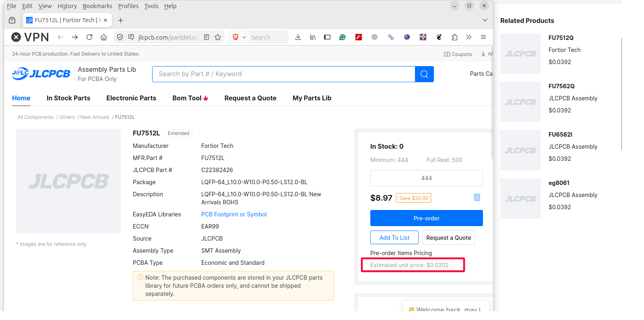Reload the current page
Viewport: 644px width, 320px height.
89,37
